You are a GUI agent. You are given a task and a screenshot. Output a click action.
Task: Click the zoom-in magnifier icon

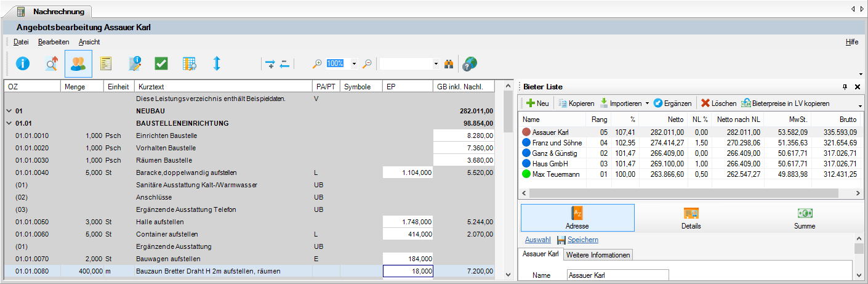click(318, 63)
